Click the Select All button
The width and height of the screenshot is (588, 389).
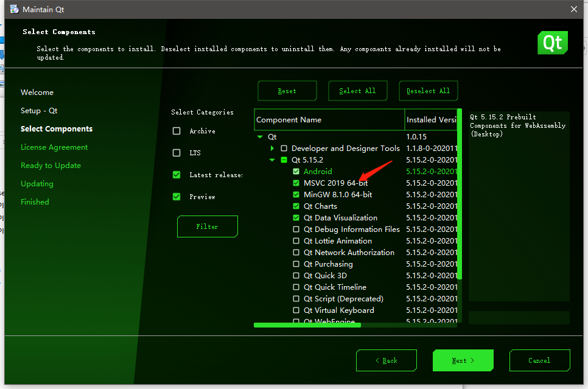[358, 91]
